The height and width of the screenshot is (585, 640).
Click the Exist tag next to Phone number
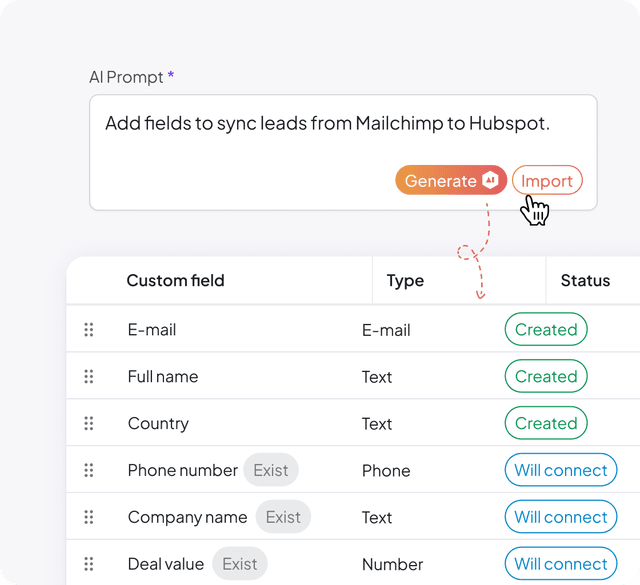coord(270,470)
